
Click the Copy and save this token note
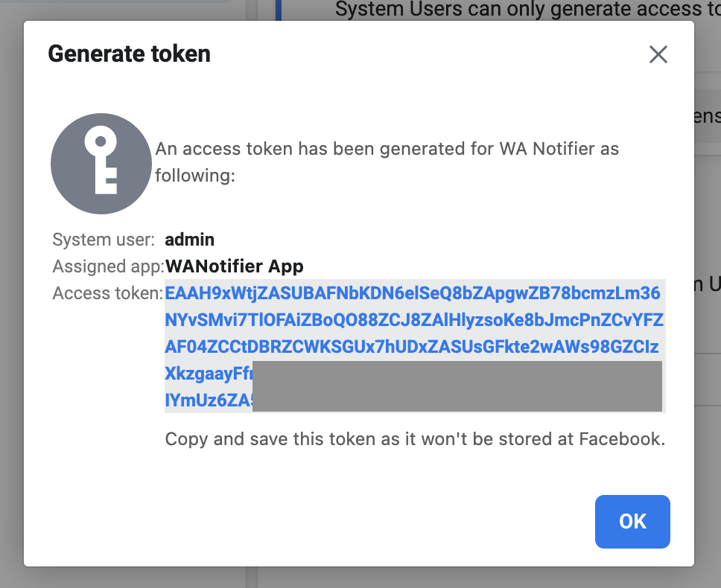click(x=415, y=439)
